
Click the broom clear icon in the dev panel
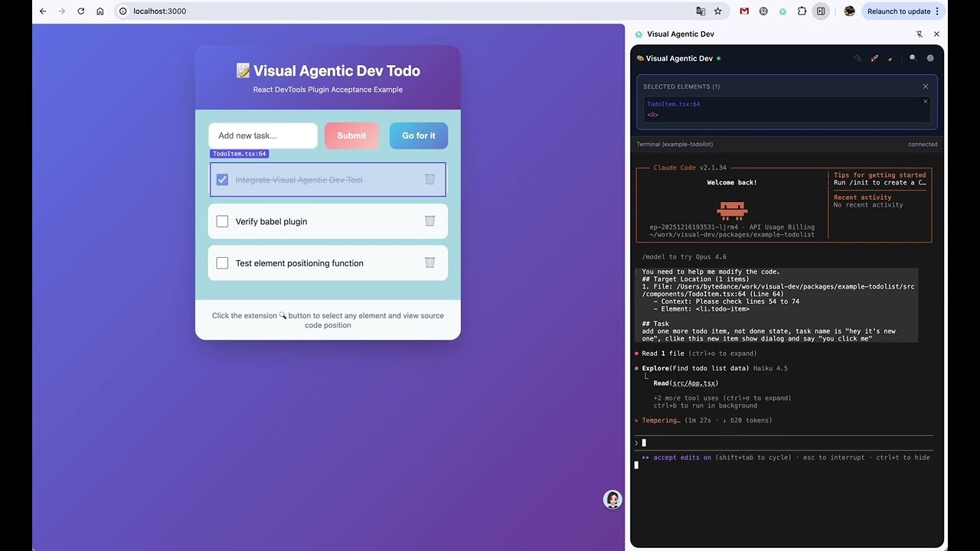890,58
